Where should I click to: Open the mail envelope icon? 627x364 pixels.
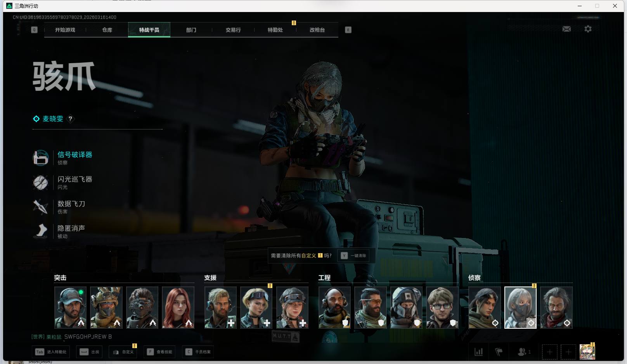coord(566,29)
